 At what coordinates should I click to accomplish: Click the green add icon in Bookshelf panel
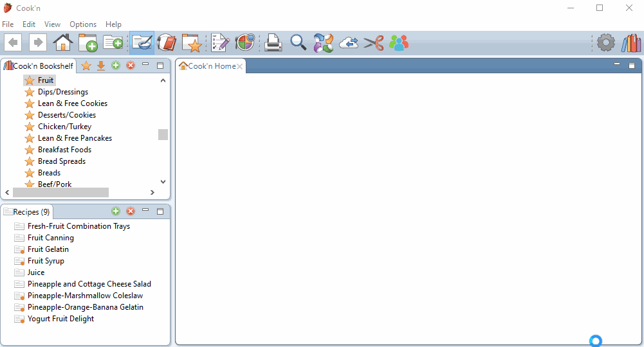point(116,65)
